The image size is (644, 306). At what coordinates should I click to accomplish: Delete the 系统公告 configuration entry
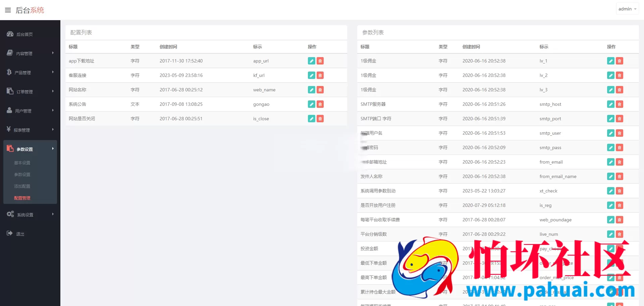click(320, 104)
